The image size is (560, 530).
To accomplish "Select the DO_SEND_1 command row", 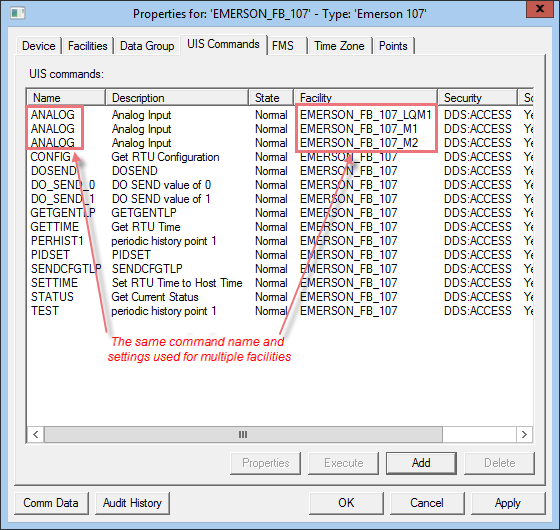I will tap(280, 199).
